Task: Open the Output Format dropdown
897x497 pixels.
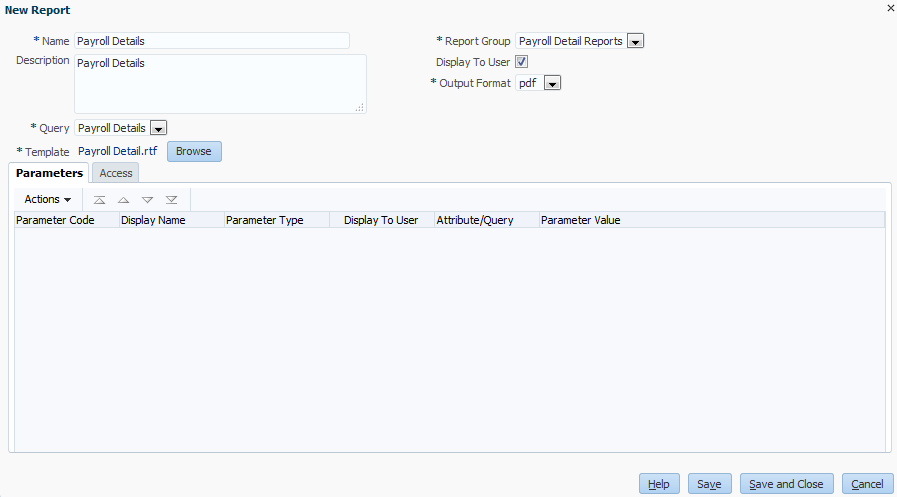Action: click(x=552, y=83)
